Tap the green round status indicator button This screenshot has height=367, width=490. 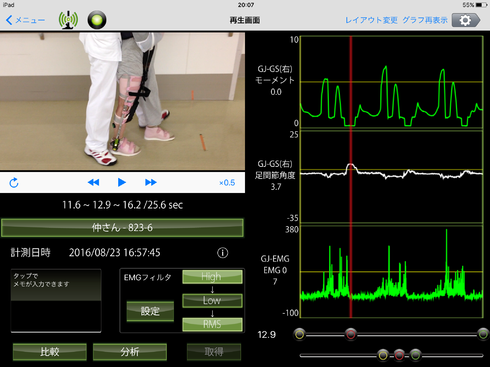[97, 20]
